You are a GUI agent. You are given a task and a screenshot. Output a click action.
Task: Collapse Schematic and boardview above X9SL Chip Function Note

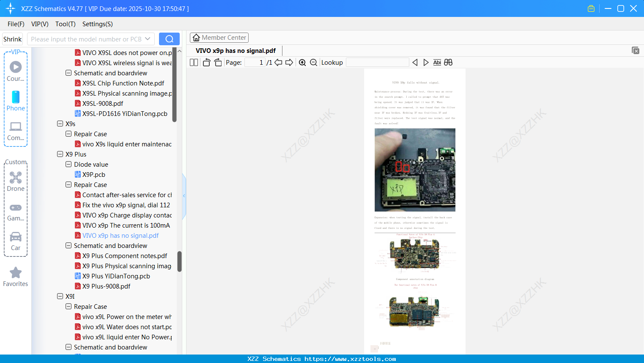pos(69,73)
